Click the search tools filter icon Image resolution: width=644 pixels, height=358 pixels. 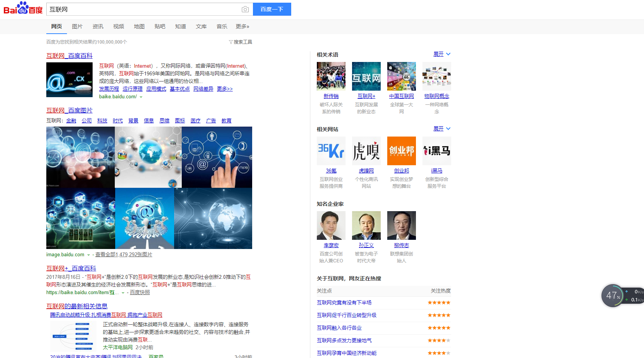click(x=231, y=42)
